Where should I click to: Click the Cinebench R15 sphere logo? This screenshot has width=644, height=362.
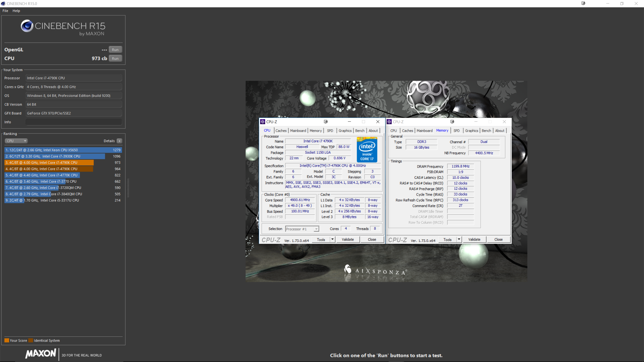tap(27, 26)
